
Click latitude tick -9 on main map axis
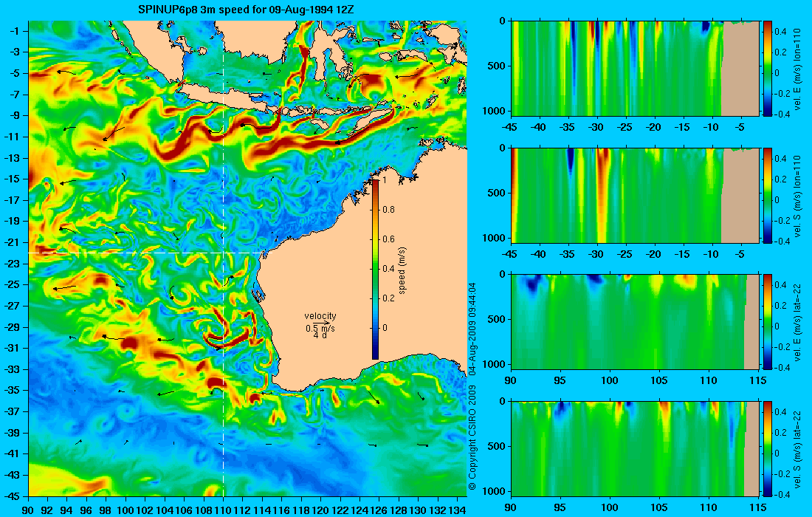16,115
